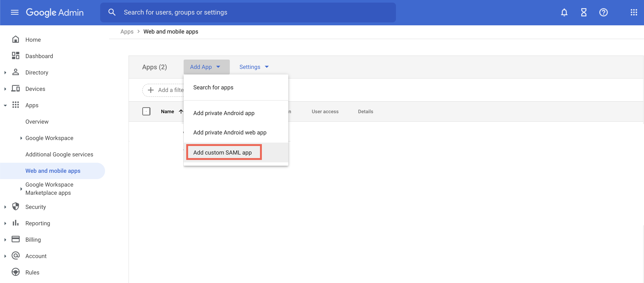This screenshot has width=644, height=283.
Task: Open the hamburger main menu
Action: 15,12
